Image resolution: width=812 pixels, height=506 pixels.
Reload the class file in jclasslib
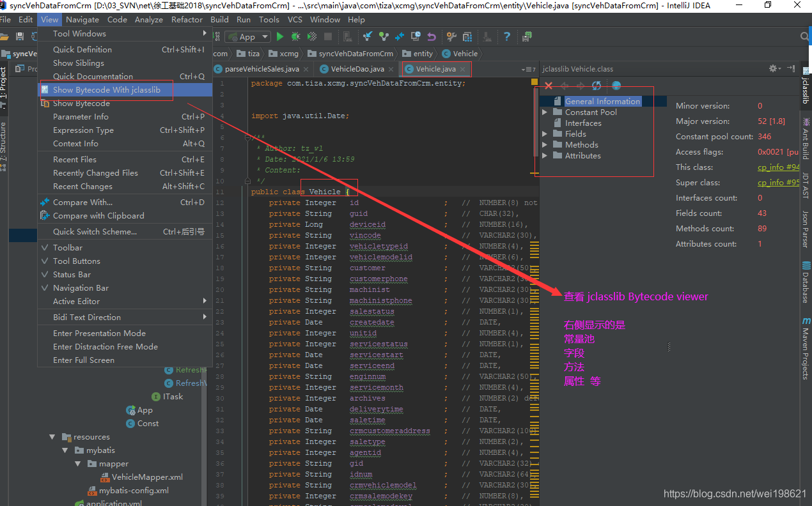(597, 86)
